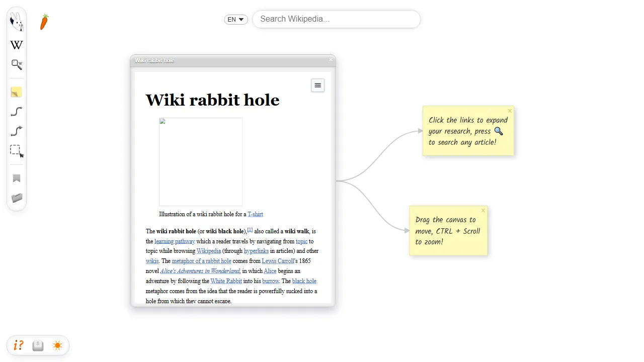Open the Wikipedia W tool
This screenshot has height=362, width=644.
(17, 45)
